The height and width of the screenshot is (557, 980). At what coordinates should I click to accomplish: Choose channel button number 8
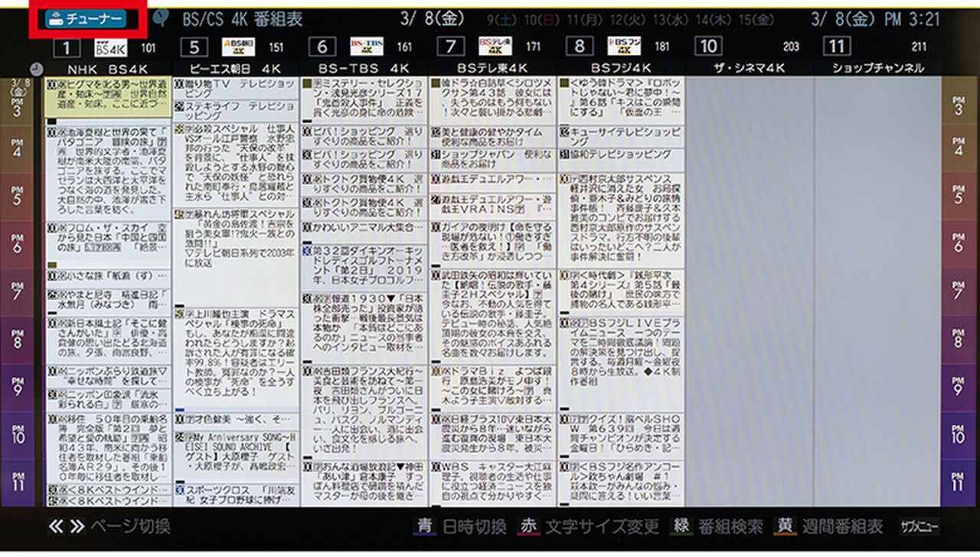click(580, 48)
